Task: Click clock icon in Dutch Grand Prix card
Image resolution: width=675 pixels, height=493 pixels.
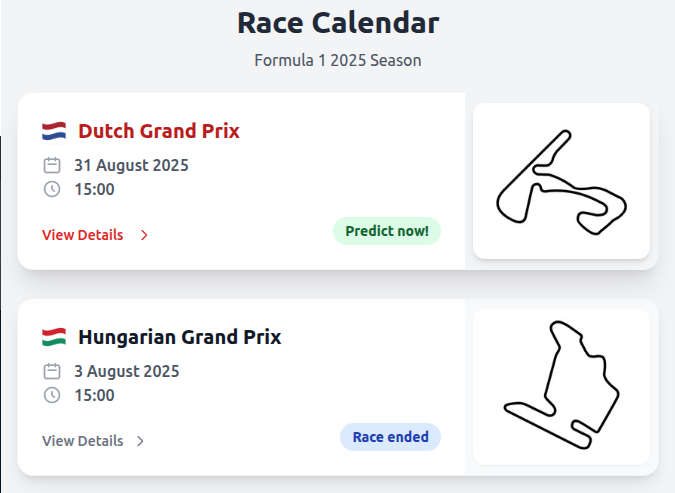Action: 52,189
